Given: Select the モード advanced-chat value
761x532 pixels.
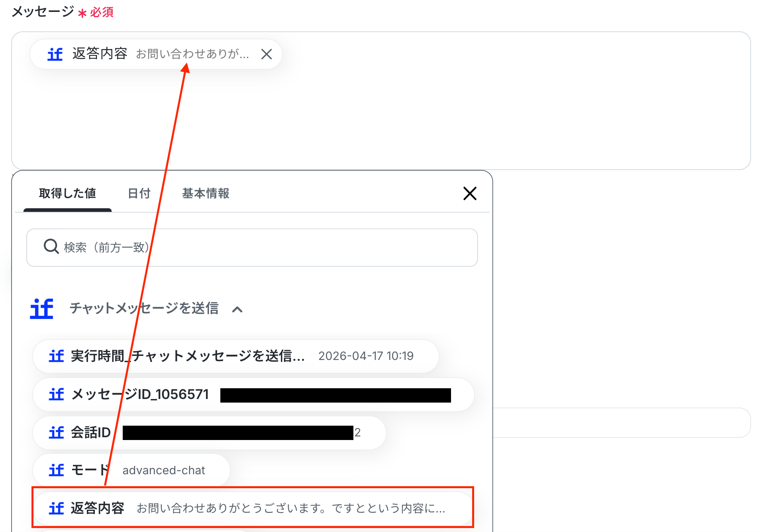Looking at the screenshot, I should 131,470.
